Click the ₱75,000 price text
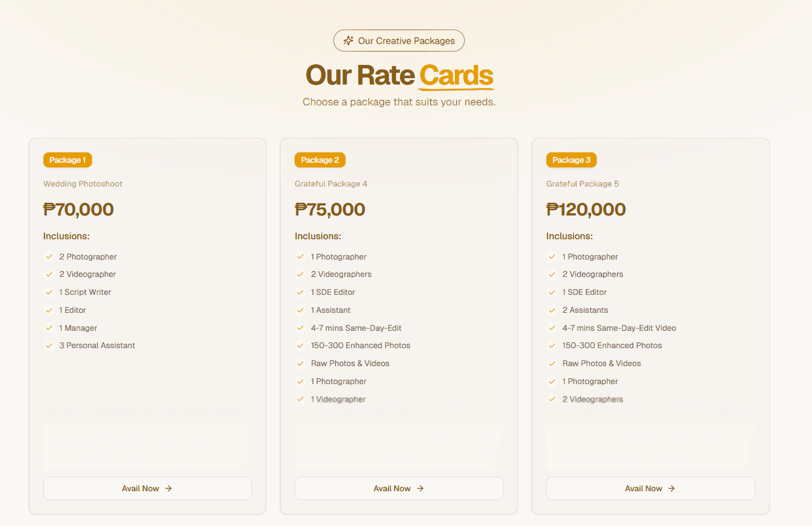This screenshot has height=526, width=812. (x=330, y=209)
